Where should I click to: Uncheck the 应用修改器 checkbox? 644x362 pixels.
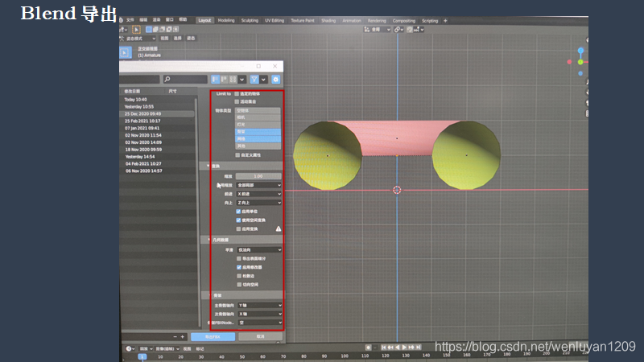point(239,267)
